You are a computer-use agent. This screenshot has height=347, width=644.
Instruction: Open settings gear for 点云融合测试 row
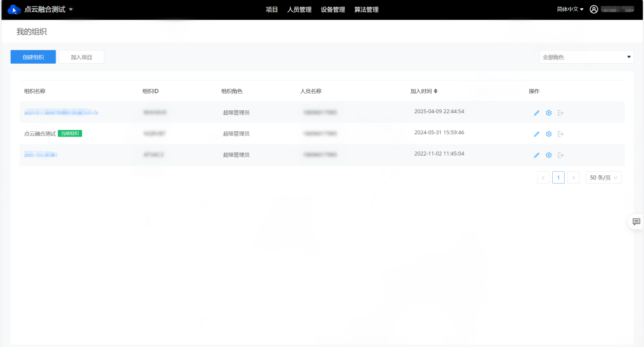point(549,134)
